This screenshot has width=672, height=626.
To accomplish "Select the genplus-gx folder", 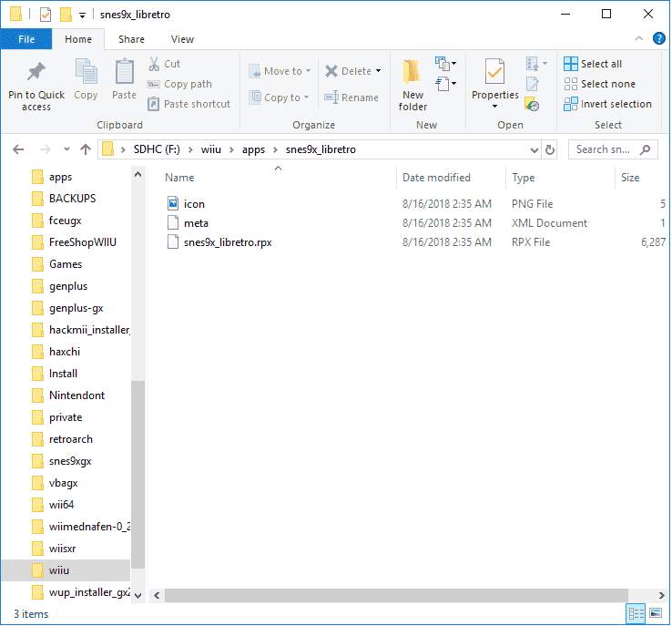I will [x=76, y=308].
